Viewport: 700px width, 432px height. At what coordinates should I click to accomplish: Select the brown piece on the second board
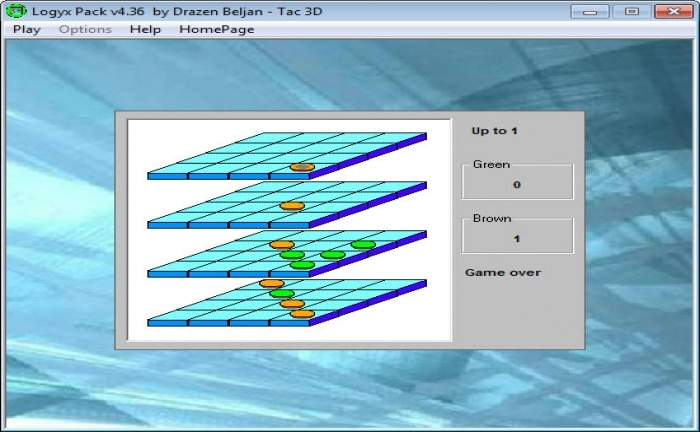292,206
